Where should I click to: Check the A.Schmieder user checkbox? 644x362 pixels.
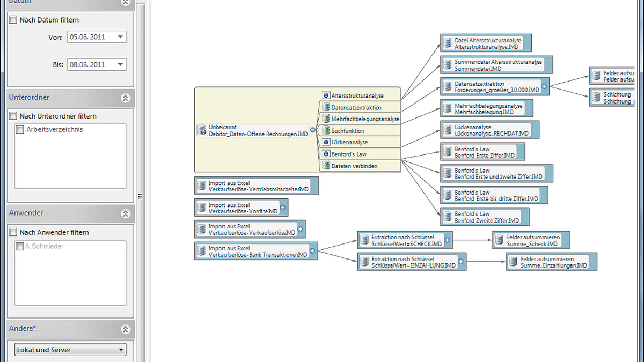tap(20, 246)
